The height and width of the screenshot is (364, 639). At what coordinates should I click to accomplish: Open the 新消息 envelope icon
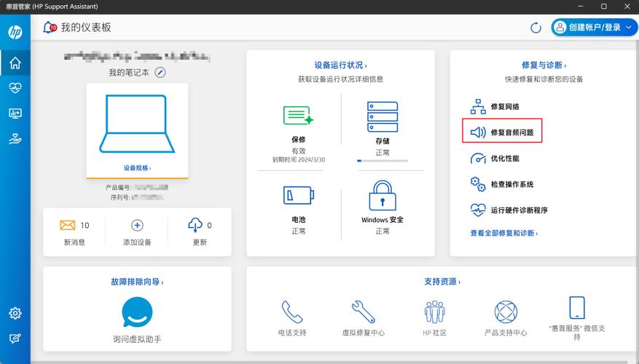coord(68,226)
